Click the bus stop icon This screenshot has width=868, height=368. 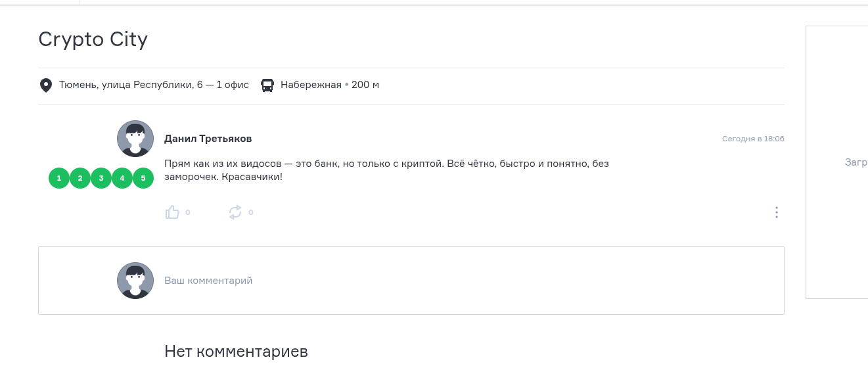pyautogui.click(x=267, y=85)
